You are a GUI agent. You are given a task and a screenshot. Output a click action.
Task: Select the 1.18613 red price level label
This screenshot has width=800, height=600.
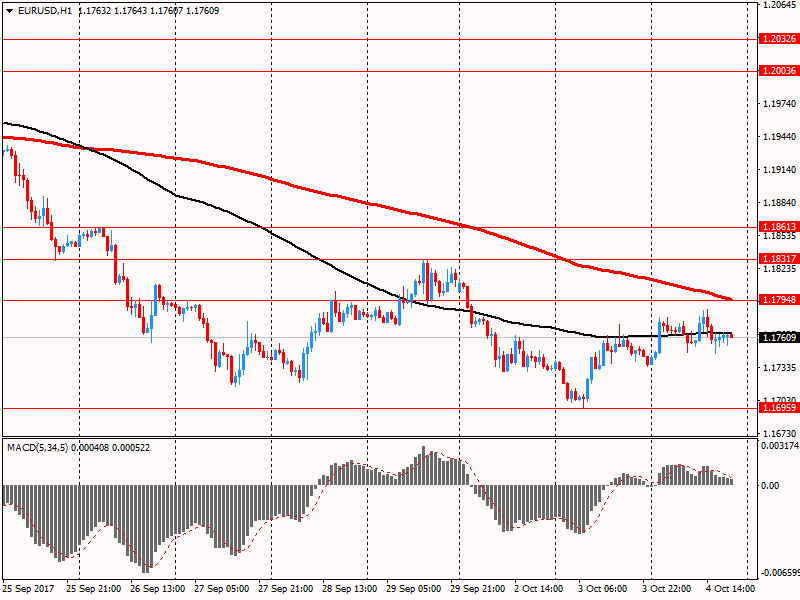coord(779,227)
